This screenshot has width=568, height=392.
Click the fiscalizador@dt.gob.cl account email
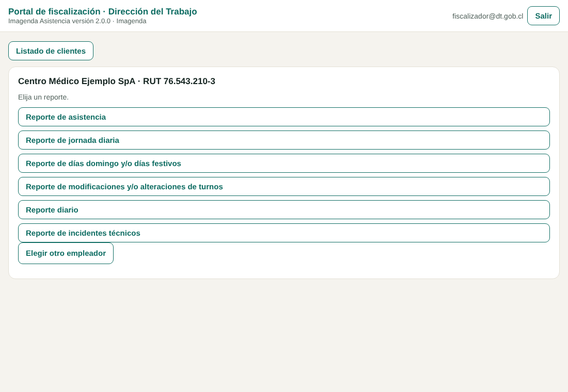pyautogui.click(x=487, y=17)
